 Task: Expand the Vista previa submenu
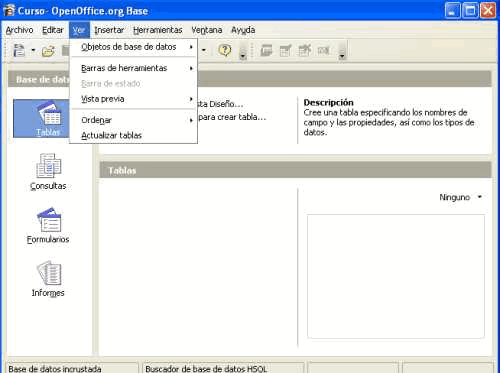coord(133,99)
